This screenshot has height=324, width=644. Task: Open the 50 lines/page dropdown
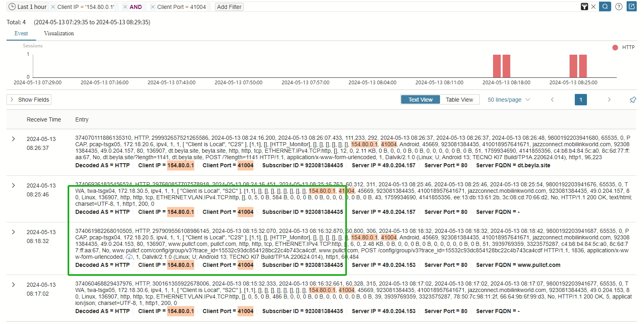tap(508, 100)
